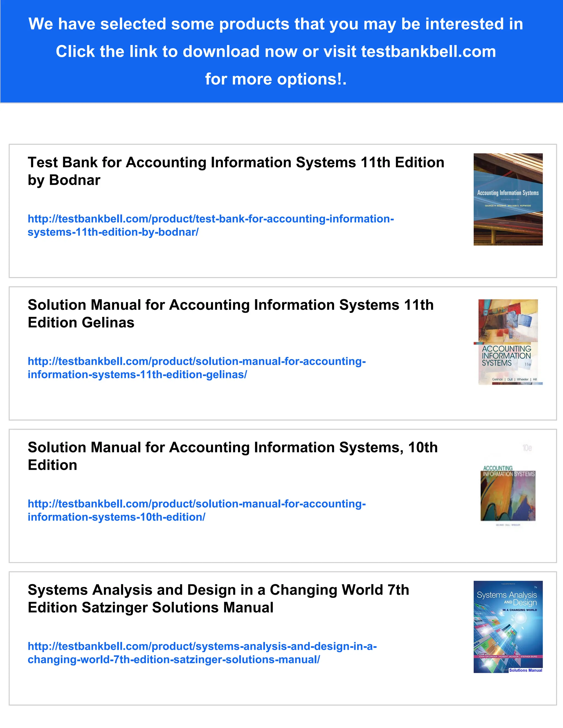Click the 'Gelinas | Dull | Wheeler | Hill' author line

[514, 379]
